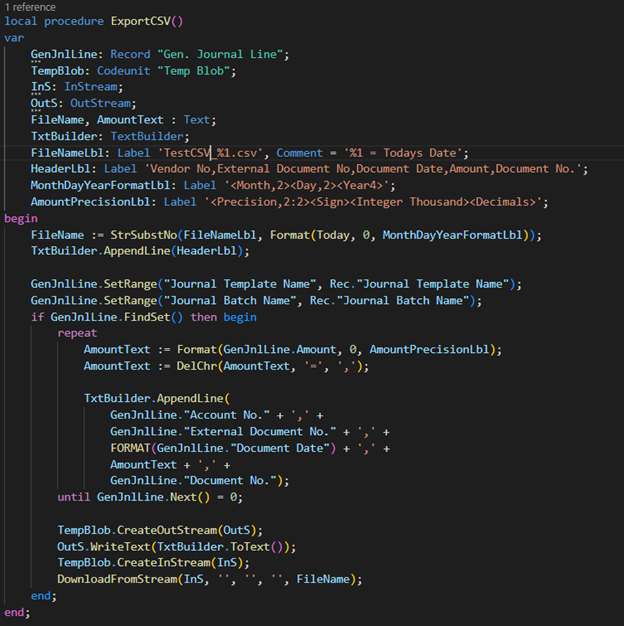Click GenJnlLine."Document No." field reference
The image size is (624, 626).
[x=194, y=481]
